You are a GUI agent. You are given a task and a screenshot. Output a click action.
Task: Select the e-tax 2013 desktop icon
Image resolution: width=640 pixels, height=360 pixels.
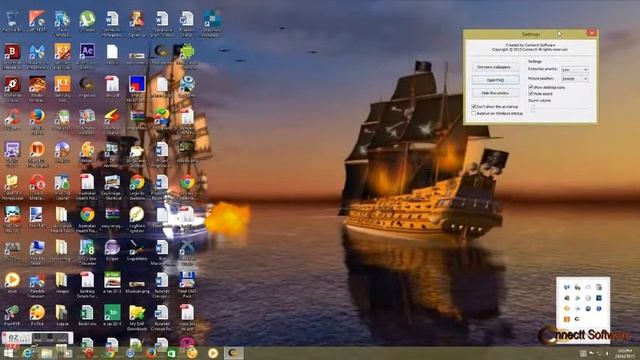pyautogui.click(x=112, y=282)
